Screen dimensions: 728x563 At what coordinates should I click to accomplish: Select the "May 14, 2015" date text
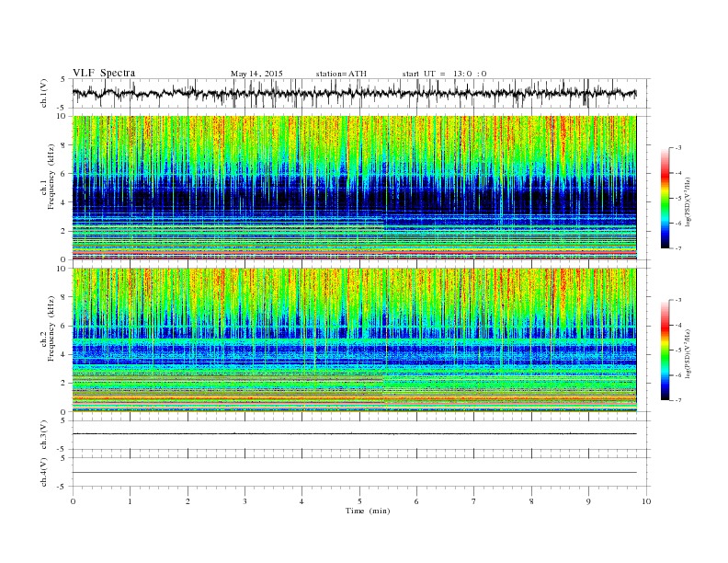coord(256,74)
